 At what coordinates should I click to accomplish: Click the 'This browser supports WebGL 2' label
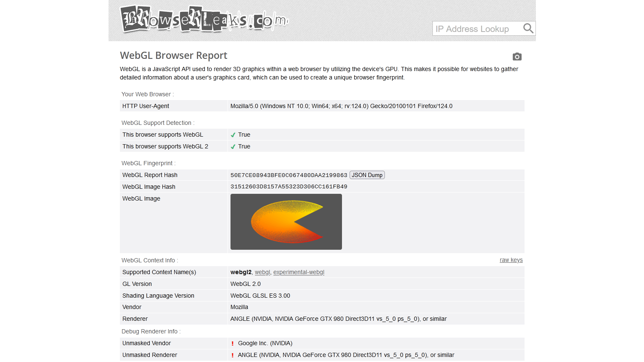[x=165, y=146]
